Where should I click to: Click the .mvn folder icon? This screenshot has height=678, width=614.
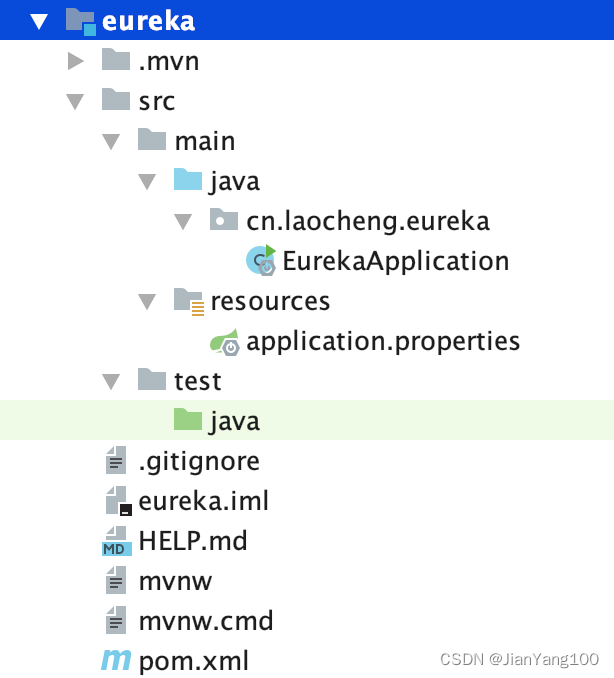(x=116, y=59)
